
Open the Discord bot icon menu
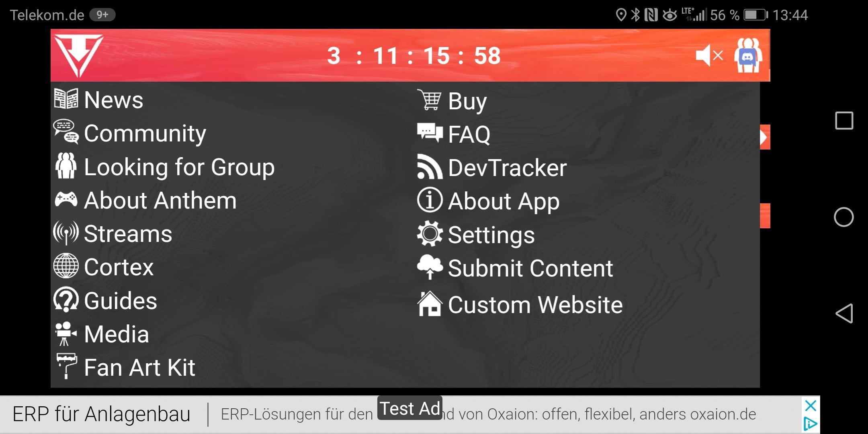tap(751, 54)
